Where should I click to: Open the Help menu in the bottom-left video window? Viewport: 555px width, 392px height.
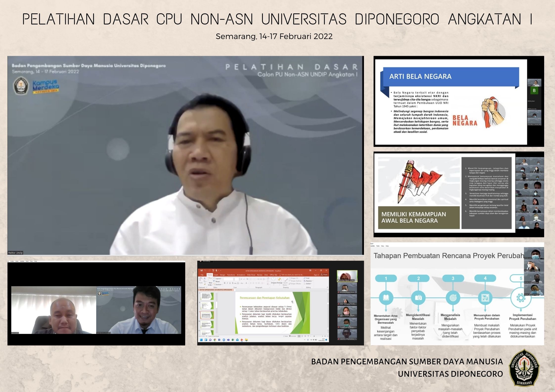coord(36,261)
